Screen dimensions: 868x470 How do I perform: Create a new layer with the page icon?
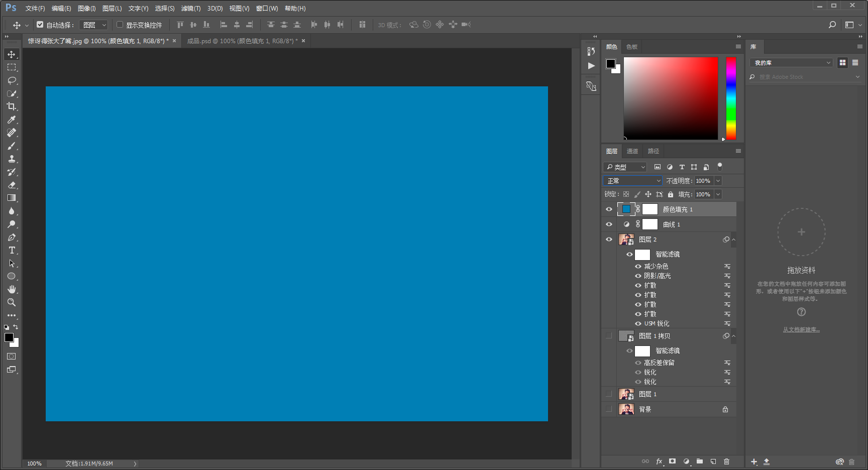[713, 461]
